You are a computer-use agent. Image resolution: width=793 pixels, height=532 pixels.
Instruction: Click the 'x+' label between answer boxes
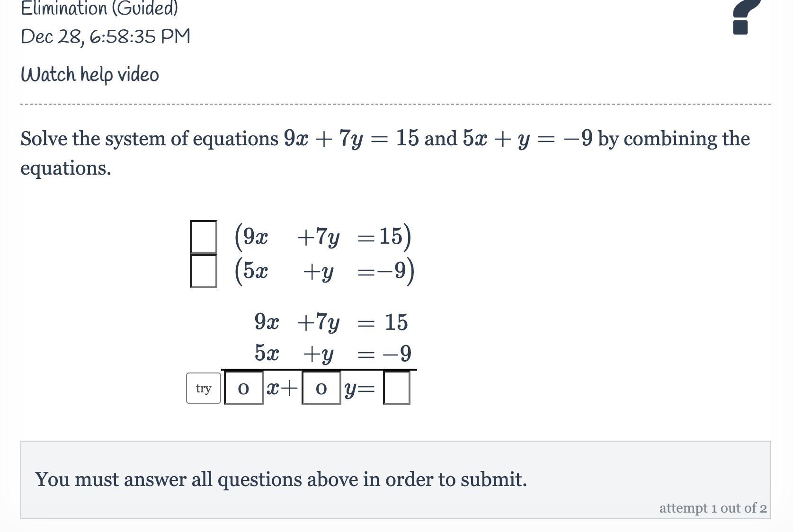(x=283, y=388)
